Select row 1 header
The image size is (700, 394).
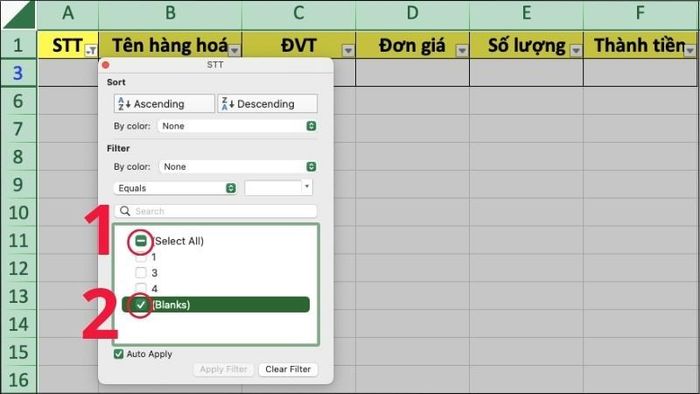[x=18, y=45]
